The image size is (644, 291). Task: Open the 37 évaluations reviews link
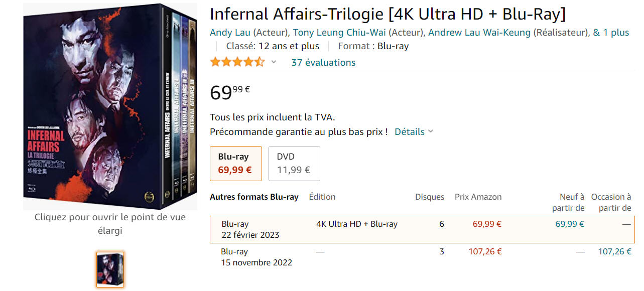pyautogui.click(x=323, y=62)
